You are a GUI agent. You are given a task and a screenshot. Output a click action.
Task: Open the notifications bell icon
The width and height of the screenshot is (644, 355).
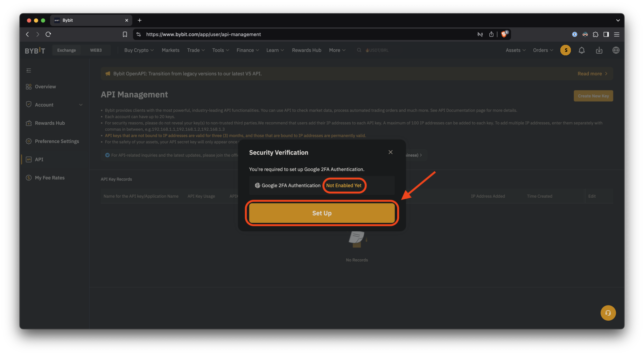pos(581,50)
